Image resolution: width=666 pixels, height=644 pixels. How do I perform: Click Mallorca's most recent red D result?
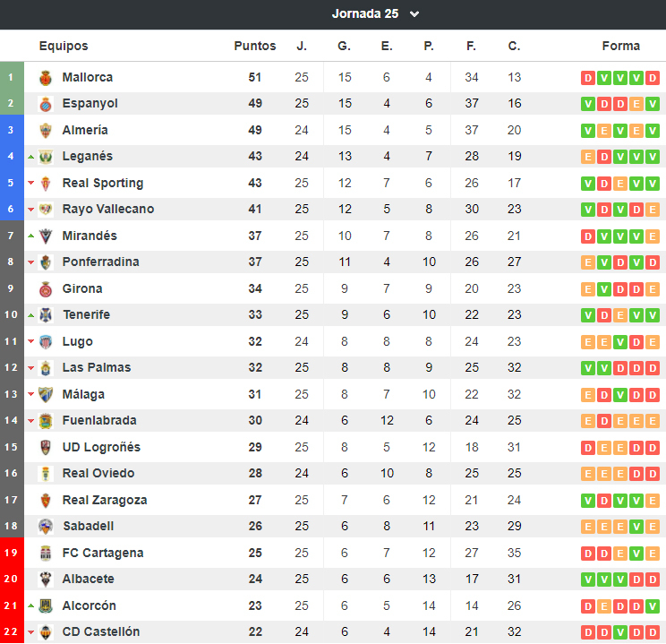[x=653, y=78]
